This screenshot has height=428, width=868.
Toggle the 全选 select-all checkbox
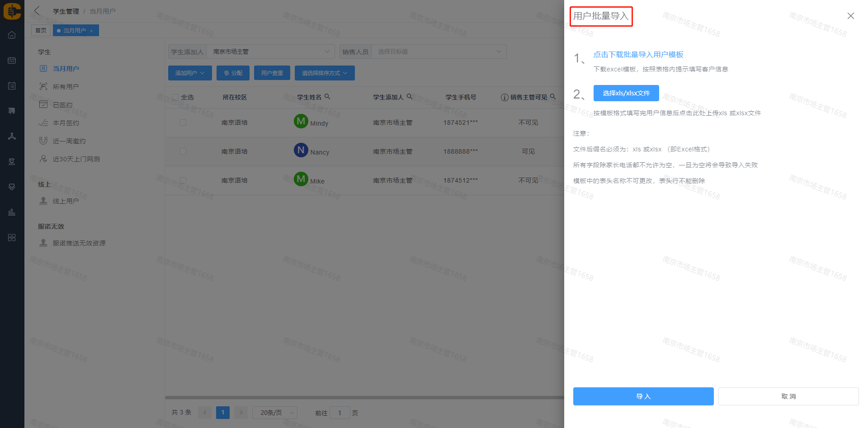(175, 97)
